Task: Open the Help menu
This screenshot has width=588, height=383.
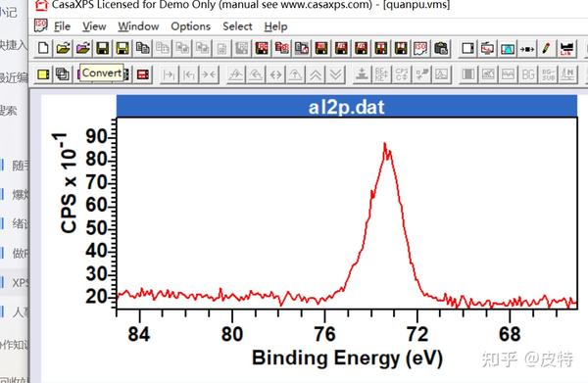Action: point(275,26)
